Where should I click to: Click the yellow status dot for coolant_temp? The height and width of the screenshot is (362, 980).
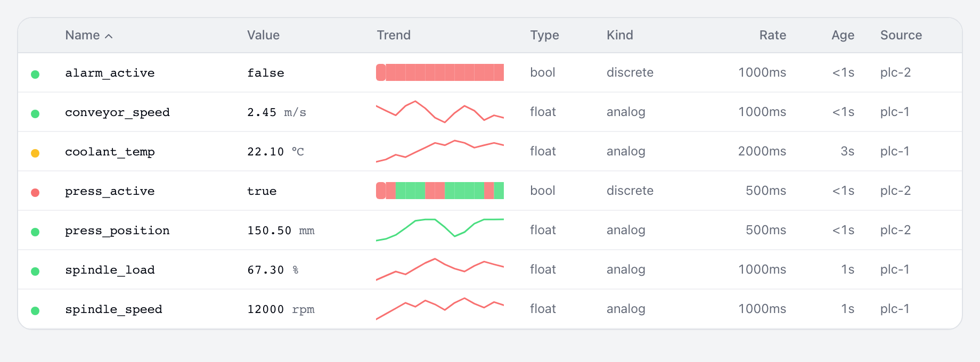coord(35,153)
